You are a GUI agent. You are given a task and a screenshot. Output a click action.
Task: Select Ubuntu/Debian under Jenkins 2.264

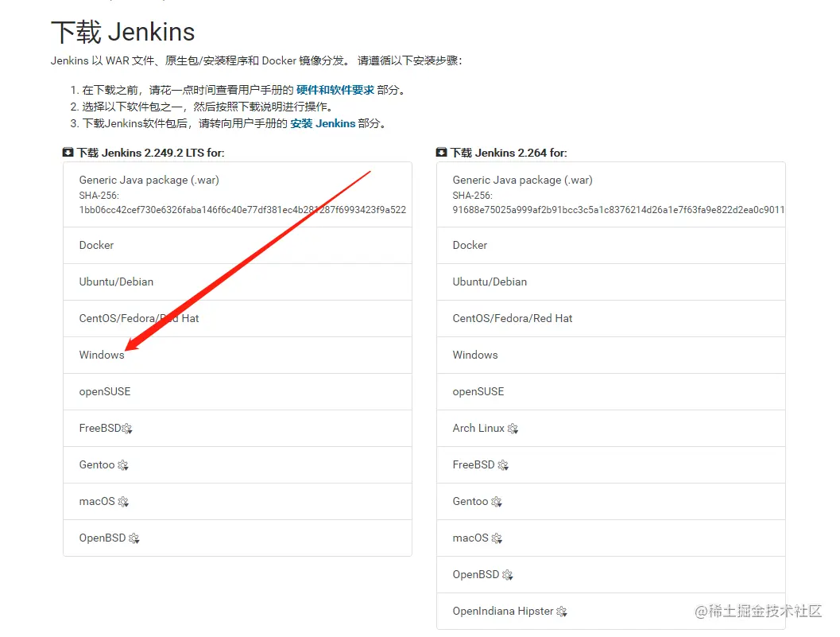click(x=610, y=282)
